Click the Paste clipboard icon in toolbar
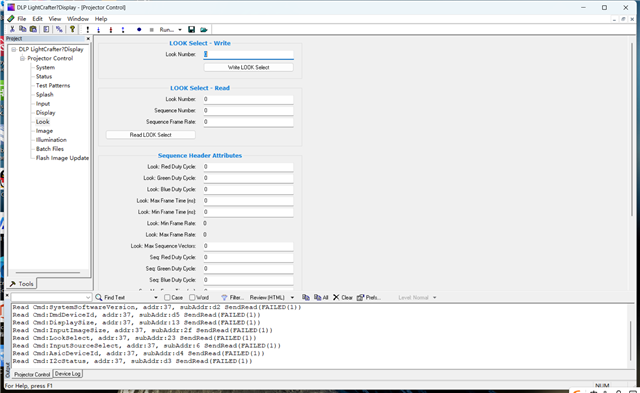 pos(33,29)
